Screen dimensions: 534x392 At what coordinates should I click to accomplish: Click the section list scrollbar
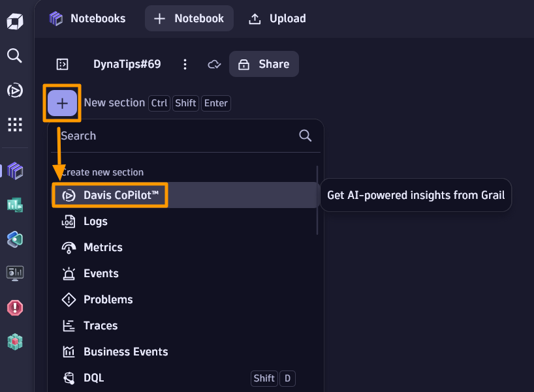click(317, 200)
